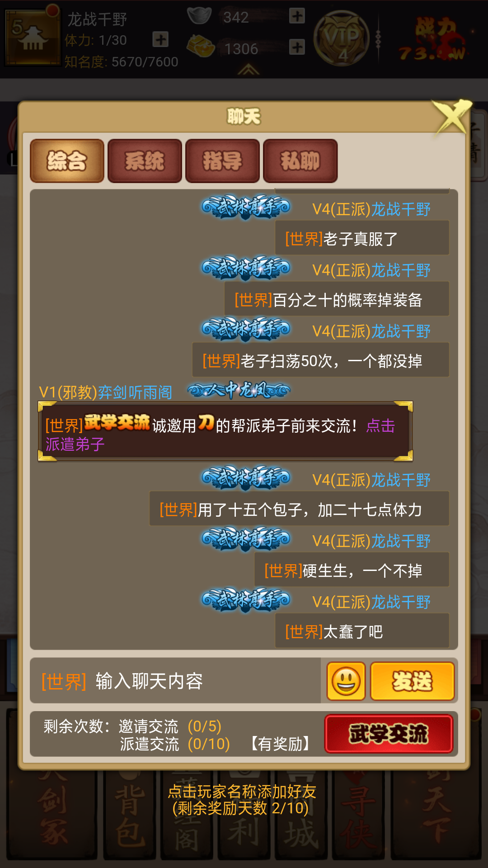Open the red 武学交流 button
The width and height of the screenshot is (488, 868).
click(389, 734)
